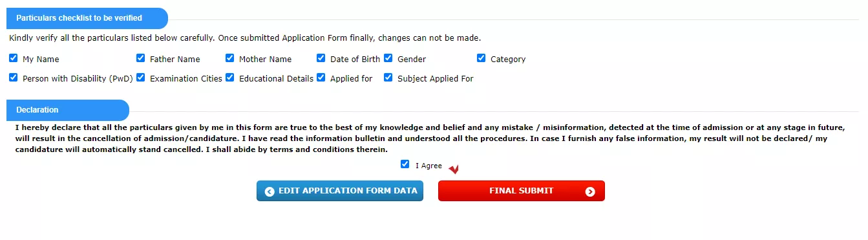868x240 pixels.
Task: Toggle the Father Name checkbox
Action: [x=140, y=58]
